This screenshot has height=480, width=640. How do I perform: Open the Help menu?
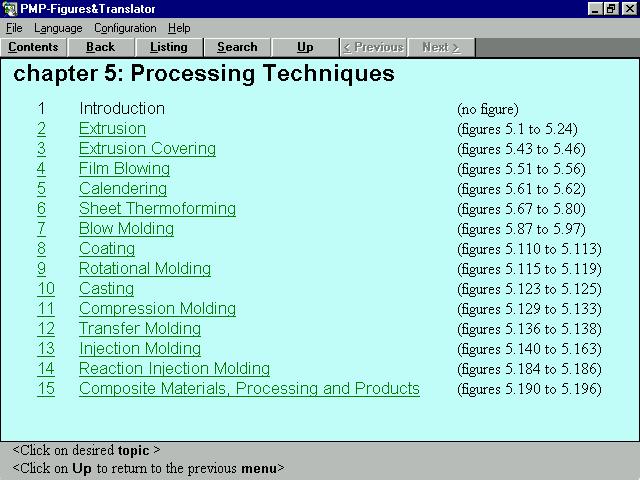[x=179, y=28]
